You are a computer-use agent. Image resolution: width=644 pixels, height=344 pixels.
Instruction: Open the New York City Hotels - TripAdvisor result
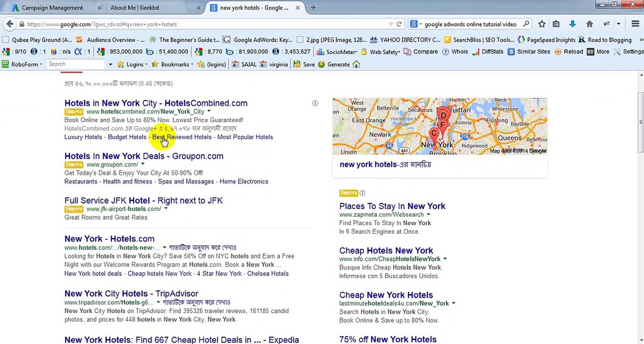131,294
